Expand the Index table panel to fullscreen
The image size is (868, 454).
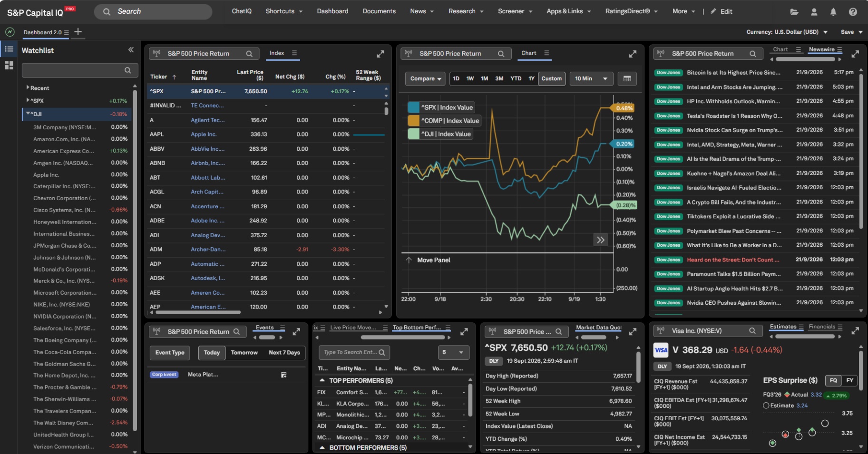coord(380,54)
